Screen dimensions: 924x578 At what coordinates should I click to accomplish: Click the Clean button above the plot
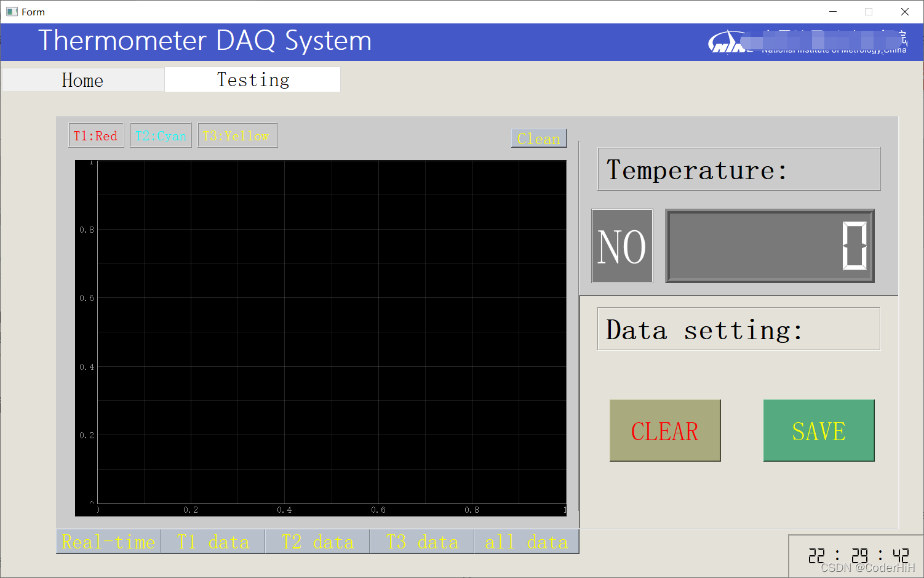click(x=539, y=138)
